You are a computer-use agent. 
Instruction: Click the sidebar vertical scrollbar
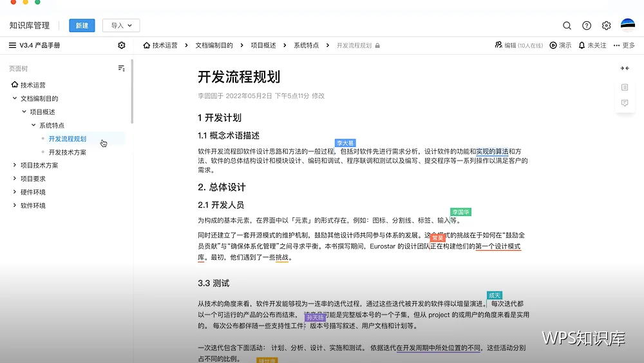coord(132,92)
